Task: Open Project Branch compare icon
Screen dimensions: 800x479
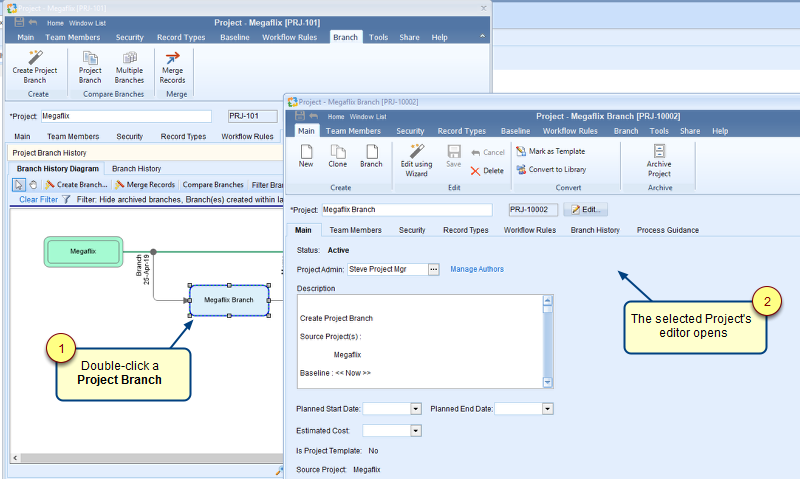Action: [90, 58]
